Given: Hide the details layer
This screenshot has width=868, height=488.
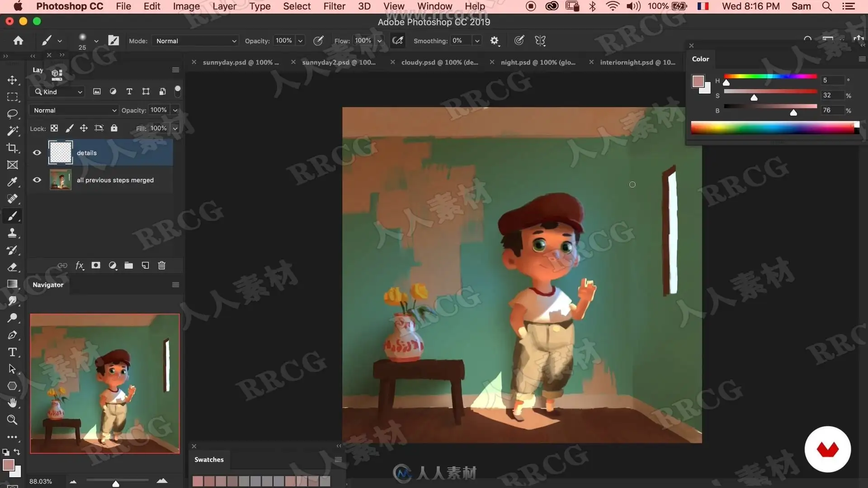Looking at the screenshot, I should 37,153.
